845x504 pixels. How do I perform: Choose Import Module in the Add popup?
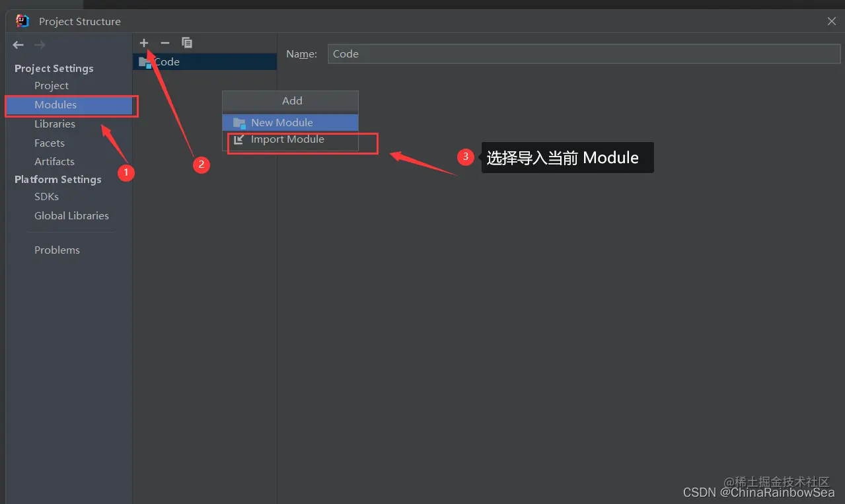pos(290,139)
